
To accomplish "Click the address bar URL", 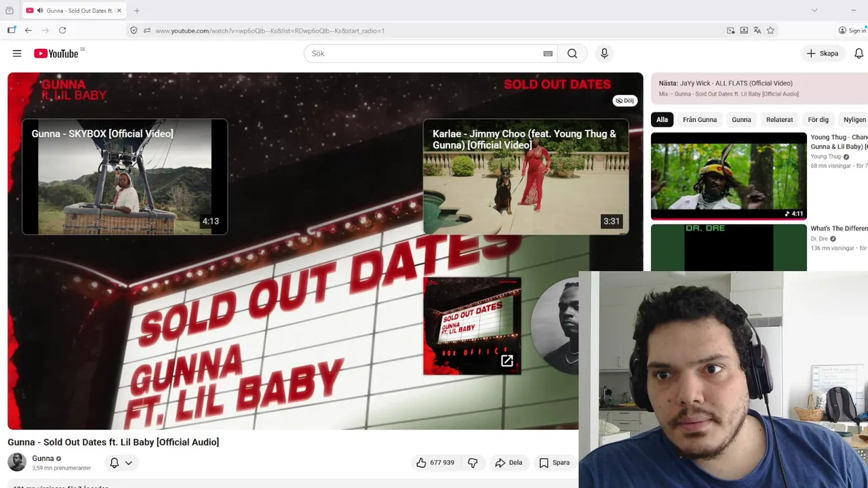I will point(270,30).
